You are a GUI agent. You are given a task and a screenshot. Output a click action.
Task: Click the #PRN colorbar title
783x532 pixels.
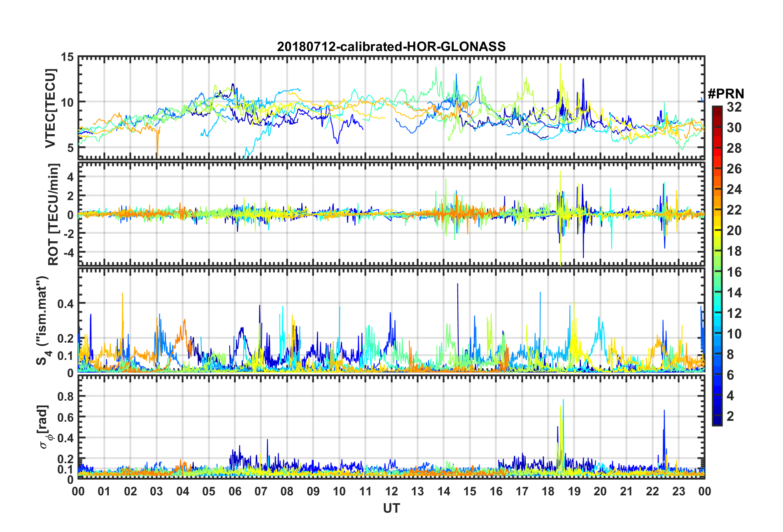coord(726,94)
